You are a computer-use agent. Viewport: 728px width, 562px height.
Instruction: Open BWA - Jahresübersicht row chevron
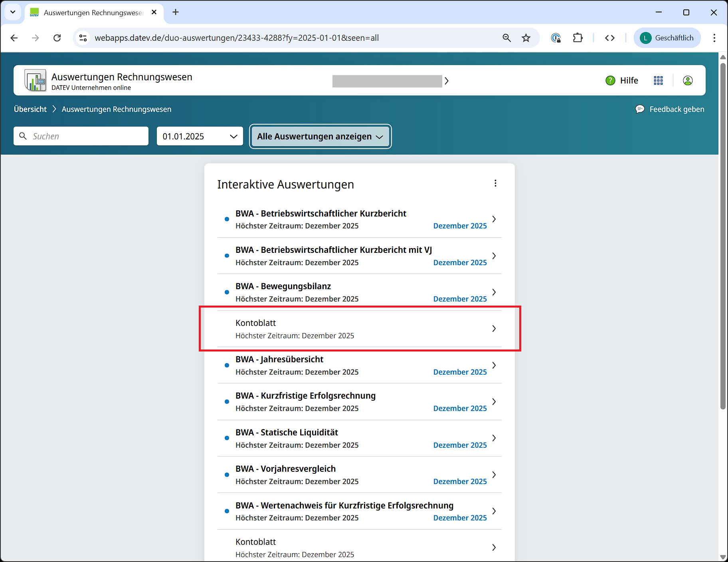click(x=494, y=365)
